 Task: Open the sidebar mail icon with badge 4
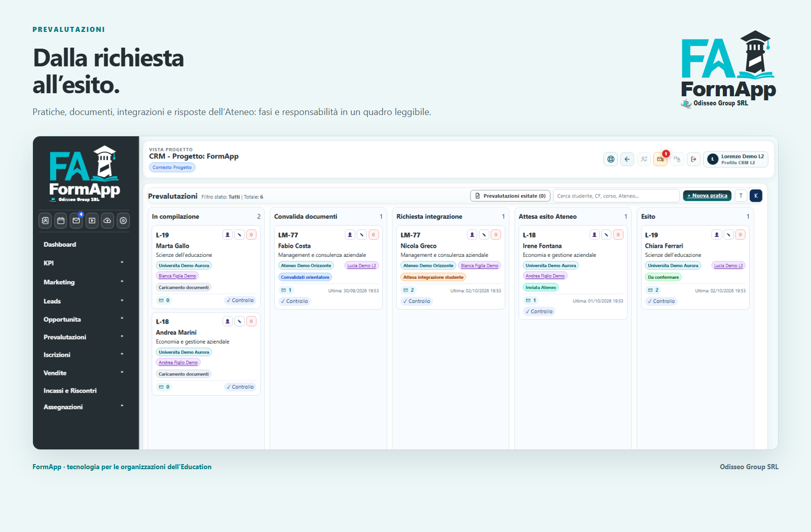(x=77, y=220)
